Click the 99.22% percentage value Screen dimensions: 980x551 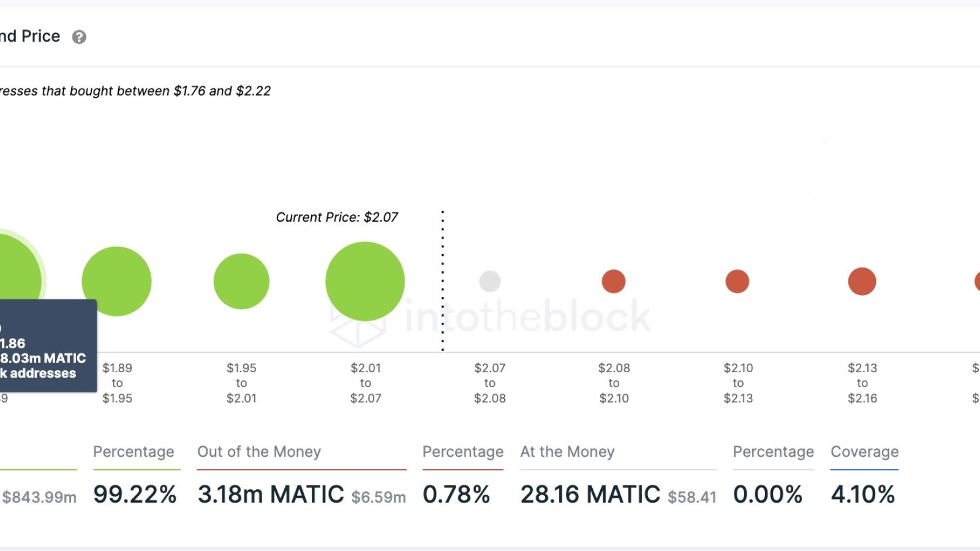pos(135,495)
